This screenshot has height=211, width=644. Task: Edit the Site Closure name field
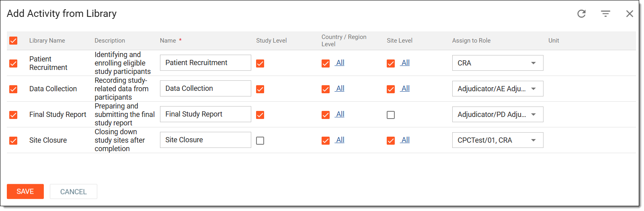coord(205,140)
